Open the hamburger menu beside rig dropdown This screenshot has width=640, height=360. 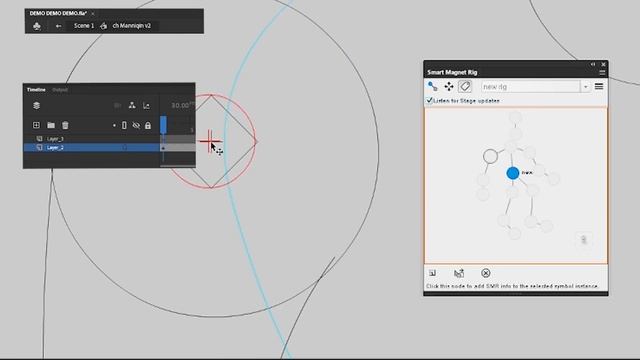coord(599,87)
